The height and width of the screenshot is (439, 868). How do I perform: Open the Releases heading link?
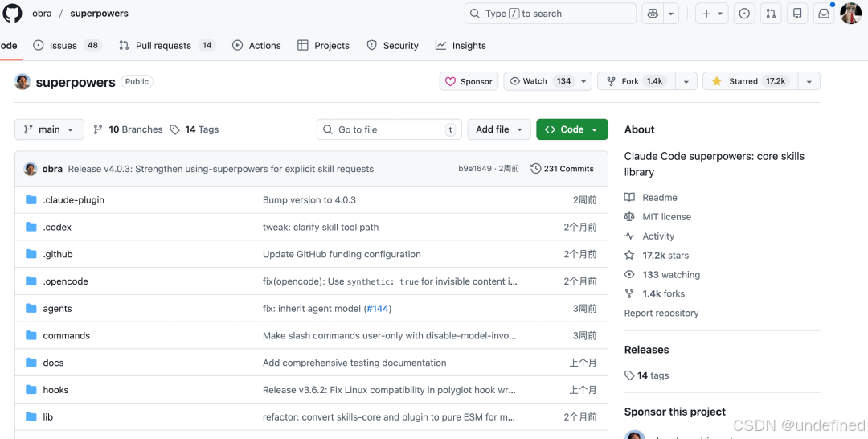[646, 350]
